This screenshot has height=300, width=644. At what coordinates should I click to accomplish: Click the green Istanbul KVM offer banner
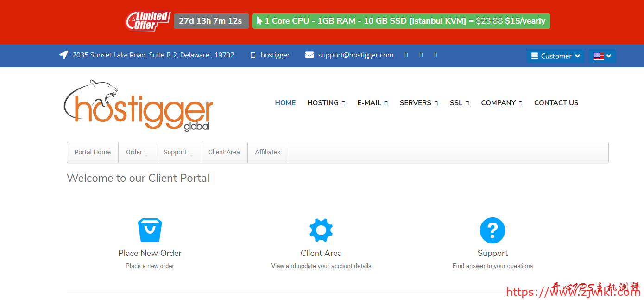[x=401, y=21]
